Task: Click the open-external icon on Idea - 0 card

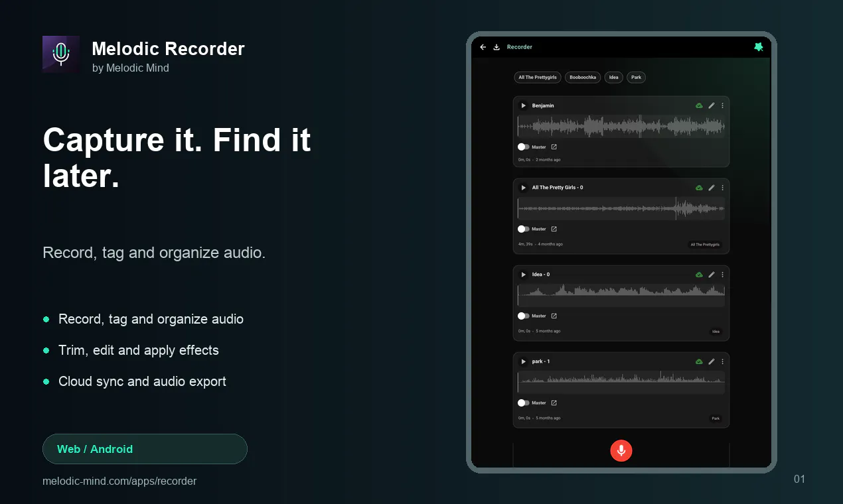Action: [554, 316]
